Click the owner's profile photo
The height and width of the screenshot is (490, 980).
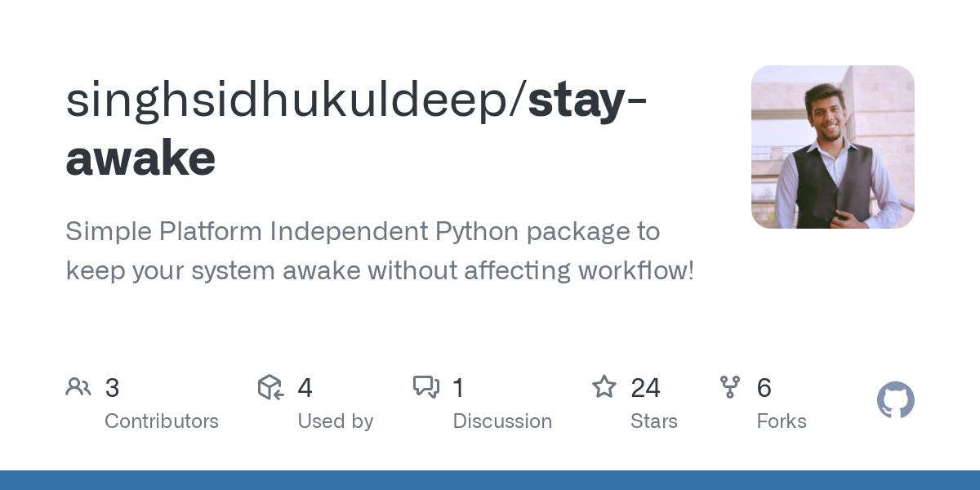[832, 147]
